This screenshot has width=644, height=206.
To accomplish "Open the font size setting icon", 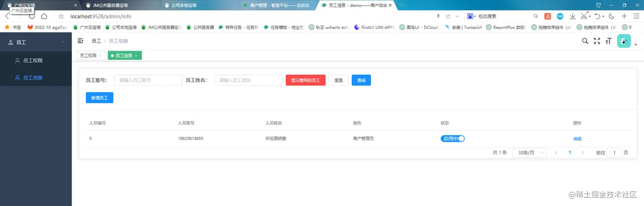I will (x=609, y=41).
